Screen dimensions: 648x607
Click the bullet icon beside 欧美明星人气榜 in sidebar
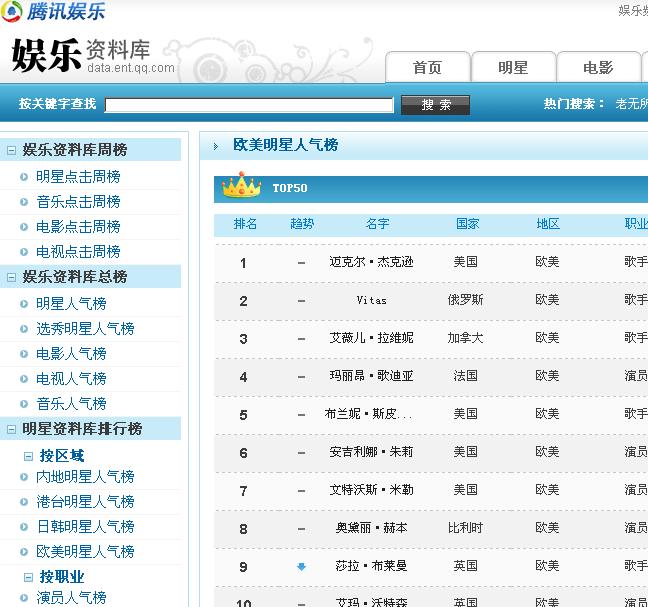click(24, 552)
